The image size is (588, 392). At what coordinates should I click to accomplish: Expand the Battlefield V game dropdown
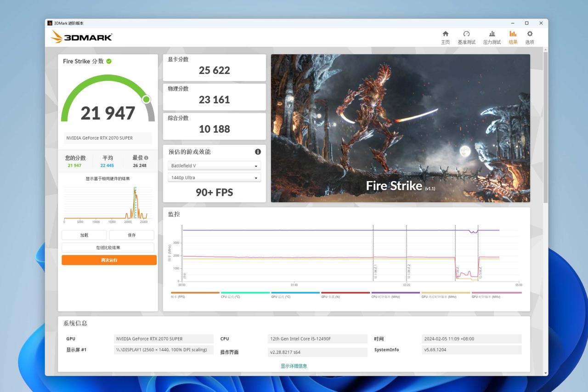tap(214, 165)
